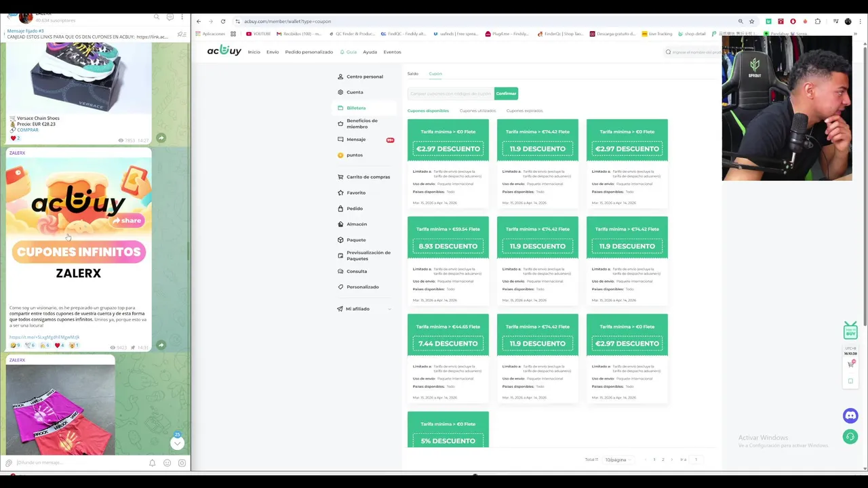The width and height of the screenshot is (868, 488).
Task: Focus the acbuy product search field
Action: click(x=693, y=52)
